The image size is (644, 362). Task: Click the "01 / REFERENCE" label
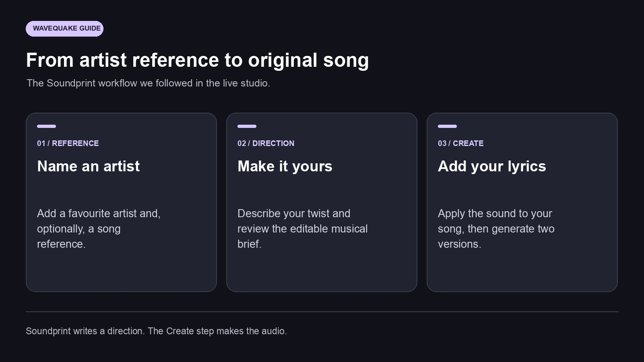[68, 143]
